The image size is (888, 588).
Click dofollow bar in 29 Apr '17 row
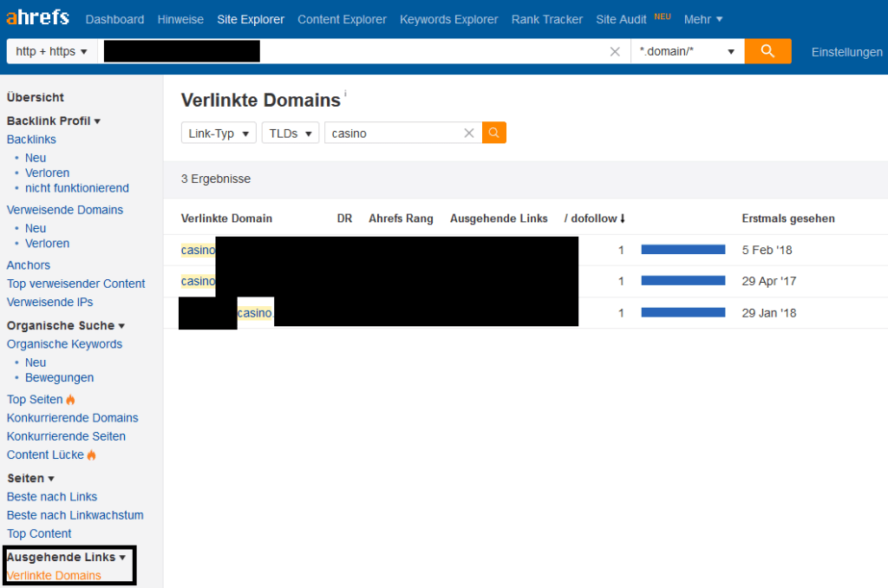point(683,281)
